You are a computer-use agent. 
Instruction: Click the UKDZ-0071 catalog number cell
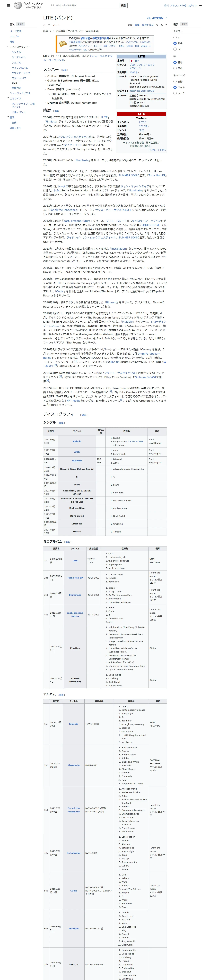coord(99,765)
